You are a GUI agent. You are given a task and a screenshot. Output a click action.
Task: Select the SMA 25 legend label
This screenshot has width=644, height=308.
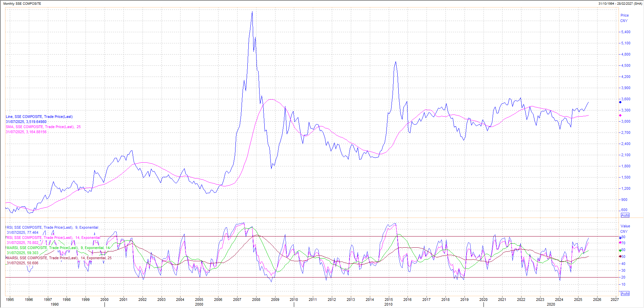point(43,127)
